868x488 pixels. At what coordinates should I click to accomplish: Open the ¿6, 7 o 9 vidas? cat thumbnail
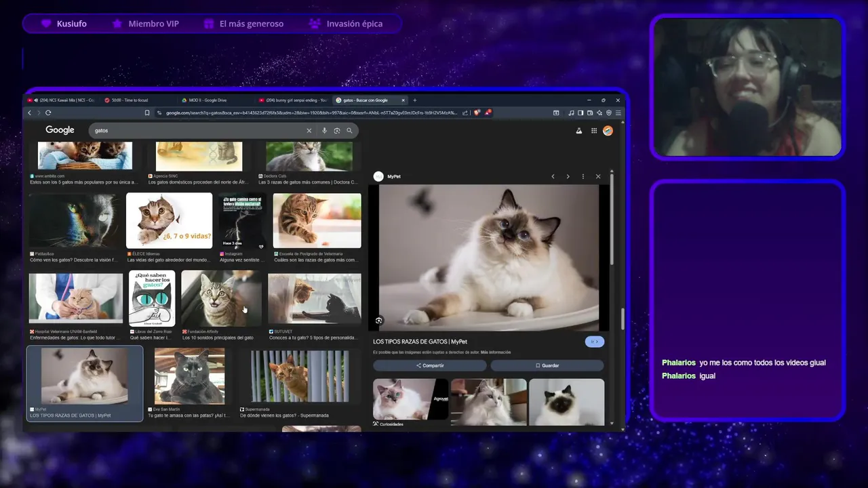(170, 220)
